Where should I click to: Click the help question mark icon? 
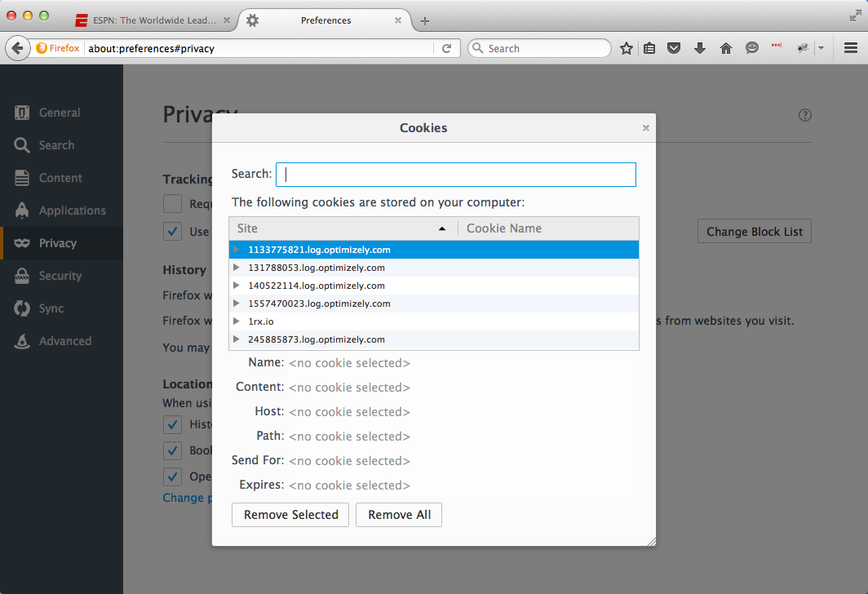[805, 115]
